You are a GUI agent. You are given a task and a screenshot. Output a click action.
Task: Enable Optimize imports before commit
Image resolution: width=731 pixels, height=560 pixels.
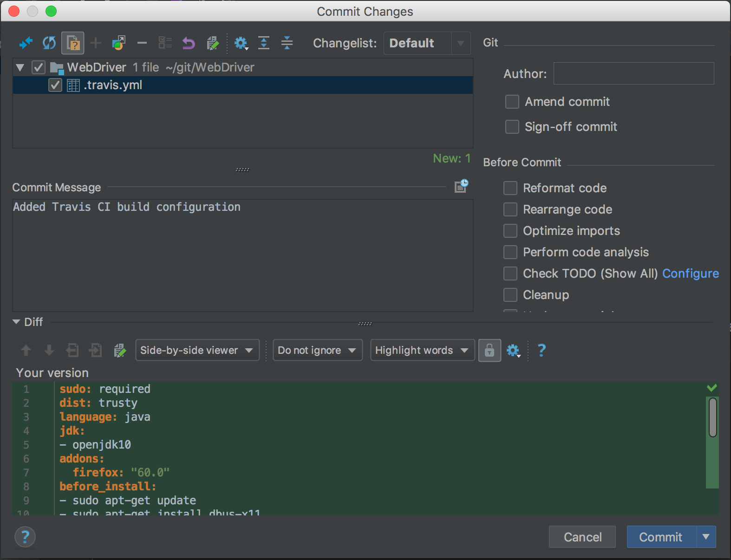[510, 231]
